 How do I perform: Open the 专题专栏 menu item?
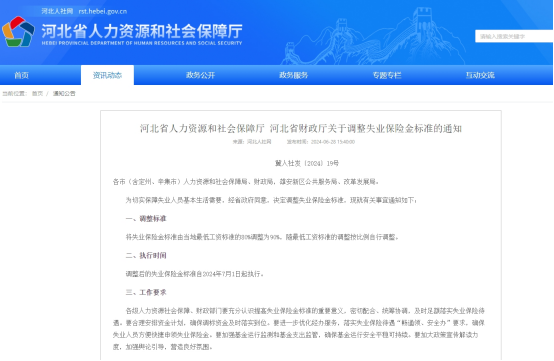coord(387,75)
